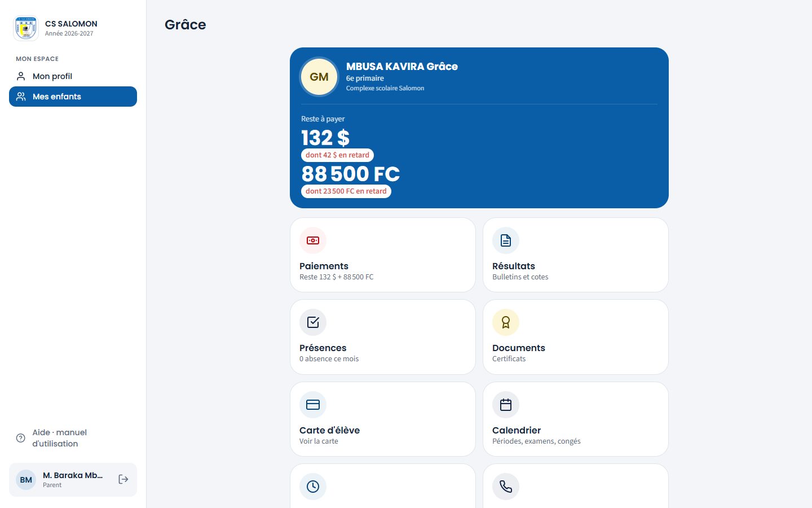Click '0 absence ce mois' subtitle
The image size is (812, 508).
(x=329, y=359)
